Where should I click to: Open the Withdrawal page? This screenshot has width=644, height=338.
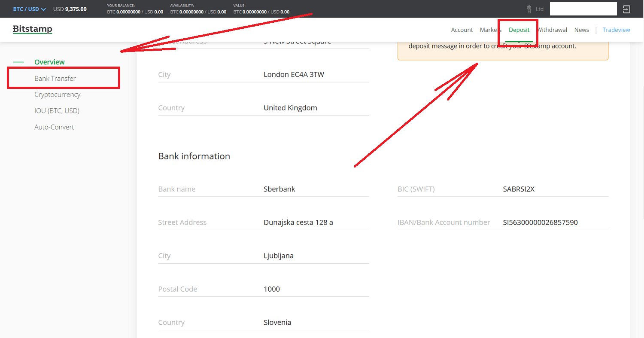click(552, 30)
